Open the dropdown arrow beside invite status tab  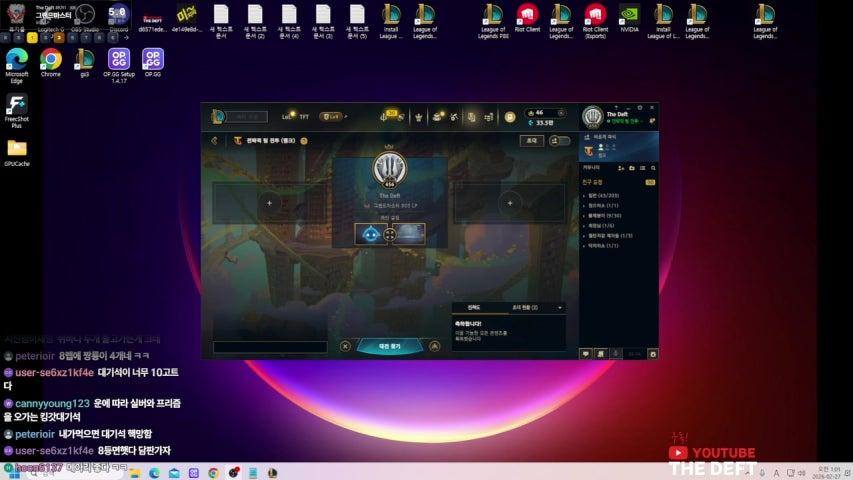click(x=560, y=308)
